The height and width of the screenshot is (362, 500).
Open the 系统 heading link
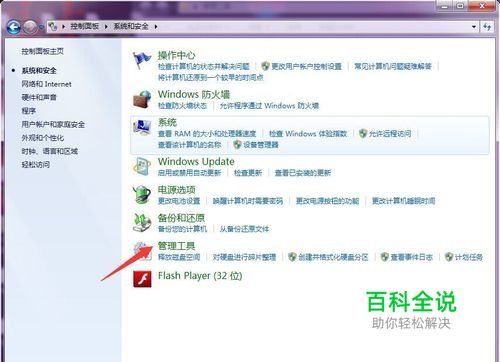click(x=167, y=122)
